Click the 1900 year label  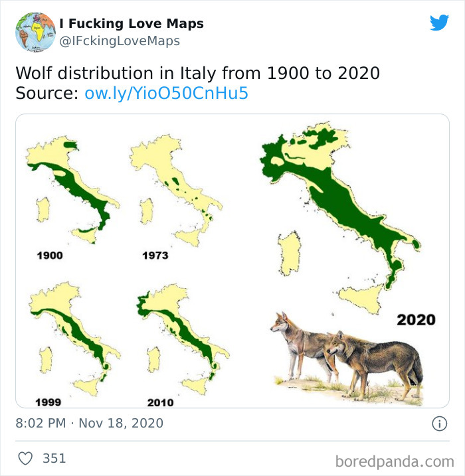click(x=50, y=256)
